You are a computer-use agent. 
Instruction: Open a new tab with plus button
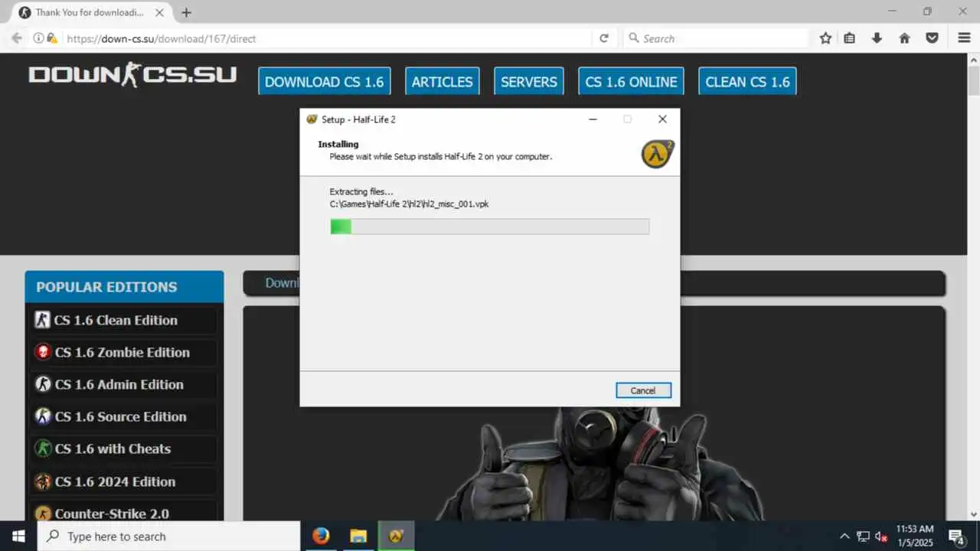[x=186, y=12]
